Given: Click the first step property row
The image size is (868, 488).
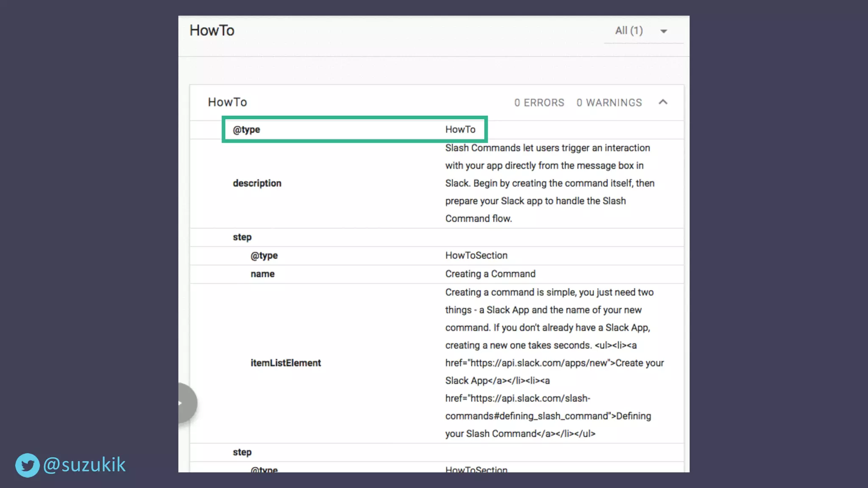Looking at the screenshot, I should coord(242,237).
